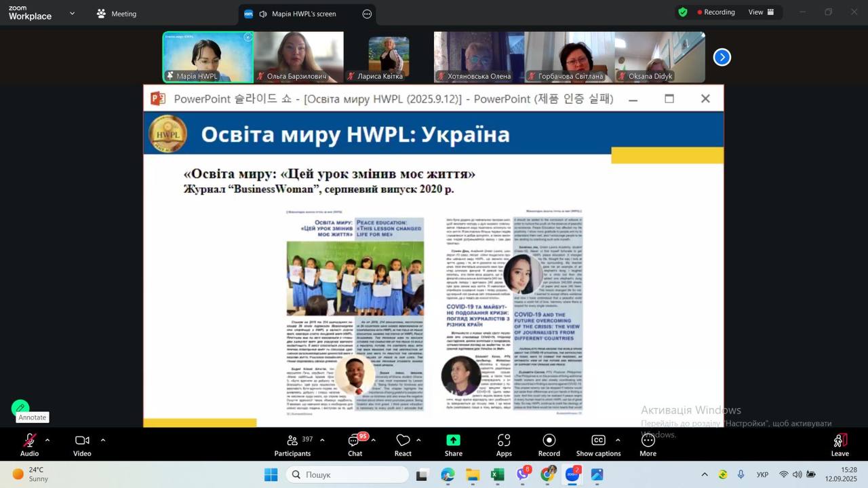
Task: Click the Windows taskbar search box
Action: tap(347, 474)
